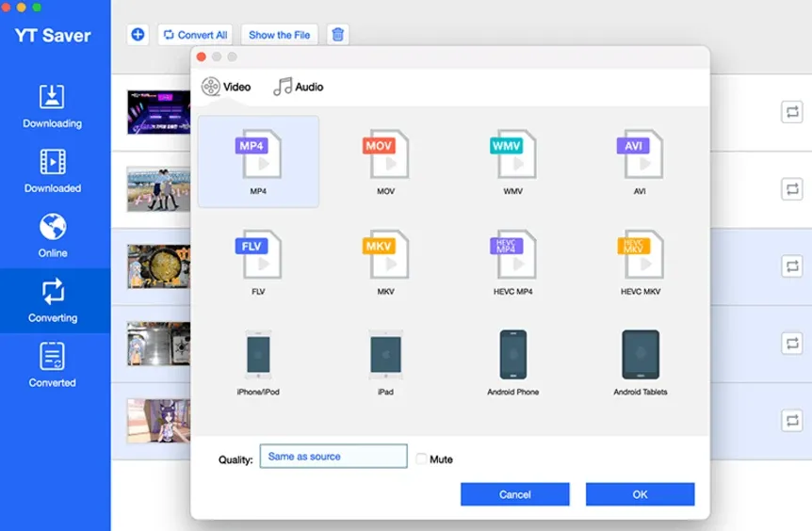Delete items with the trash icon
Screen dimensions: 812x531
coord(337,35)
